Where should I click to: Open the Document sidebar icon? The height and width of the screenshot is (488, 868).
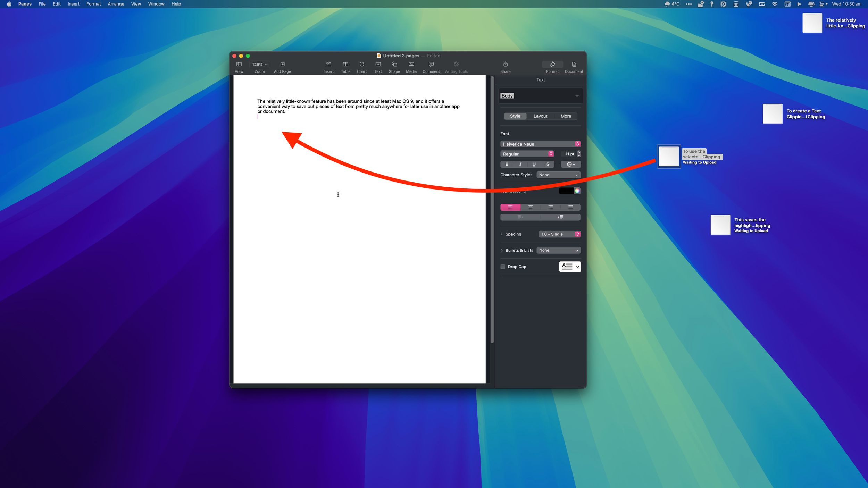click(573, 67)
